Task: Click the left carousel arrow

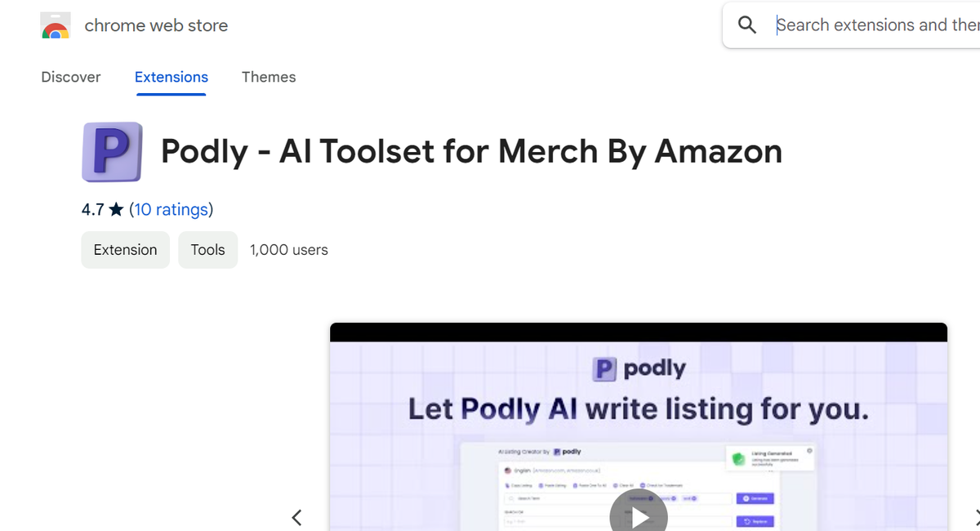Action: [x=296, y=517]
